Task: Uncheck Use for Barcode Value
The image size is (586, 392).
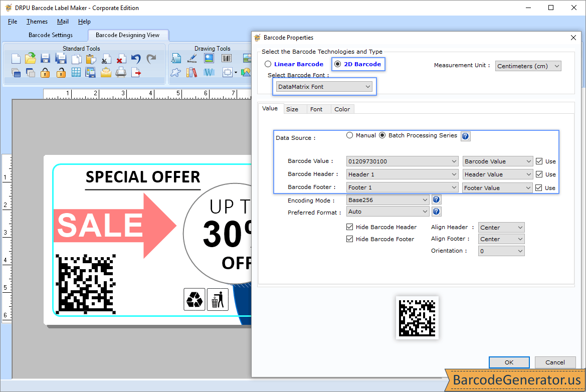Action: pos(539,161)
